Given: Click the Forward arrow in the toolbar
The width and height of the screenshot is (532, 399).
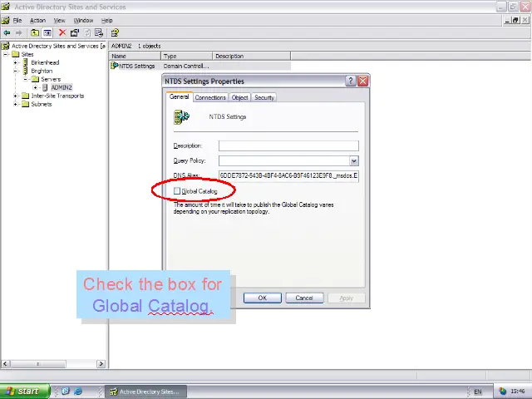Looking at the screenshot, I should (x=18, y=33).
